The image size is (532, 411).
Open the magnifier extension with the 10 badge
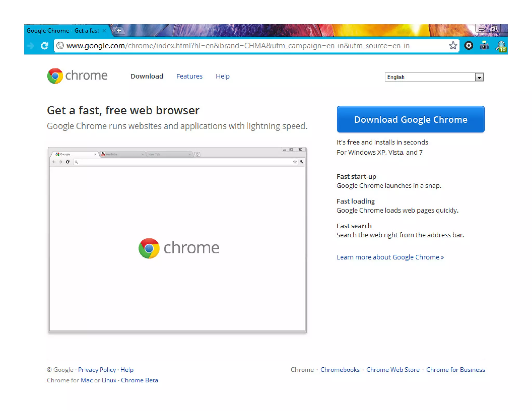pyautogui.click(x=501, y=46)
